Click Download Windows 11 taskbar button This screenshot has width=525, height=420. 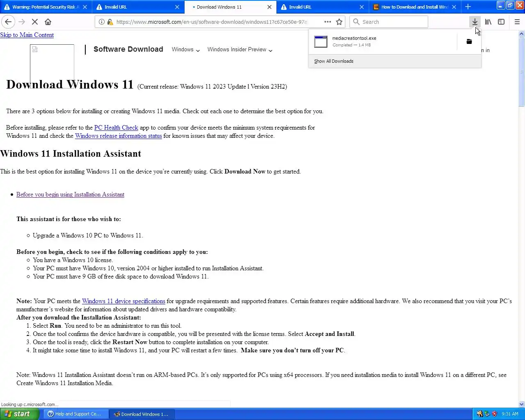click(x=142, y=414)
